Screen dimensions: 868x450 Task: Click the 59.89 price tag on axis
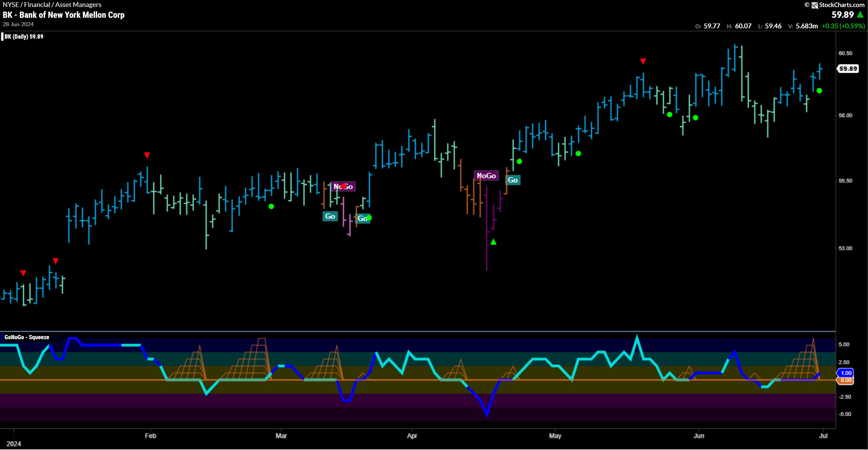coord(848,69)
